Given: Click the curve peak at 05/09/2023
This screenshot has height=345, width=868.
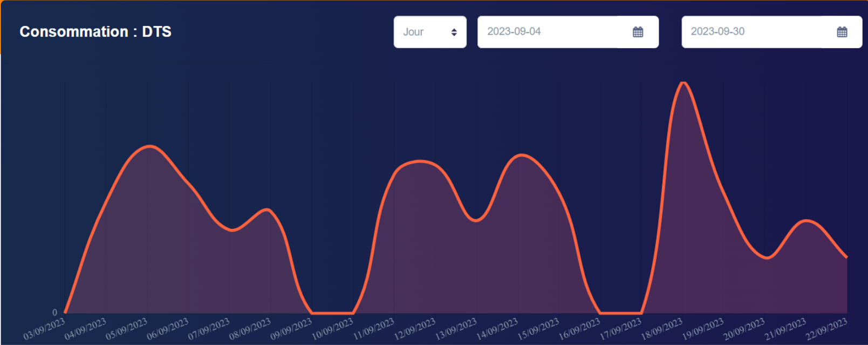Looking at the screenshot, I should (149, 146).
